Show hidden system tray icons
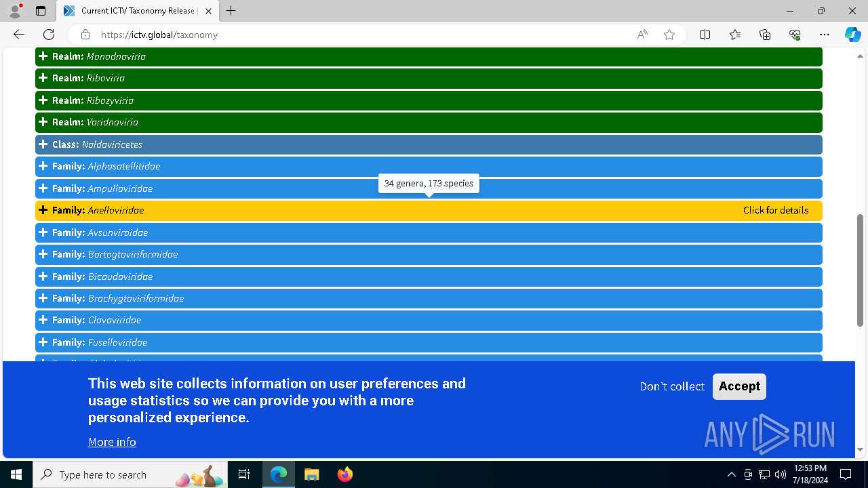Image resolution: width=868 pixels, height=488 pixels. 731,474
